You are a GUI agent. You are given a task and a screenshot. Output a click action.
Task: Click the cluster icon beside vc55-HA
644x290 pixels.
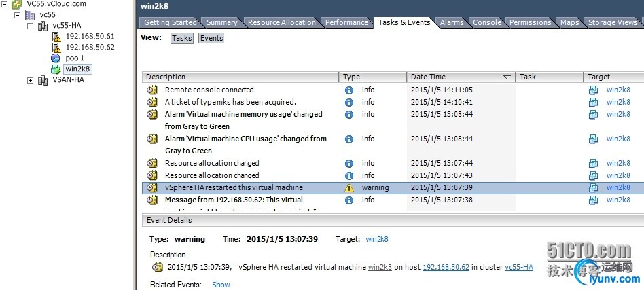(43, 26)
